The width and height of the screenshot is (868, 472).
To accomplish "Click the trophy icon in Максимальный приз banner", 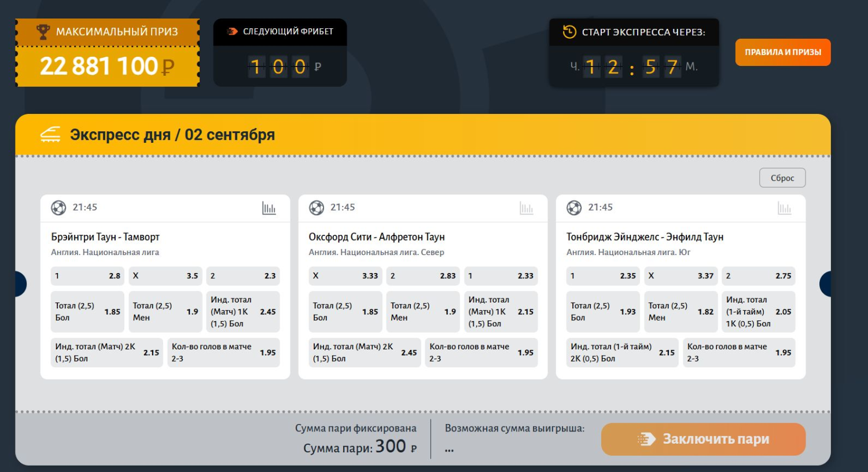I will [43, 32].
